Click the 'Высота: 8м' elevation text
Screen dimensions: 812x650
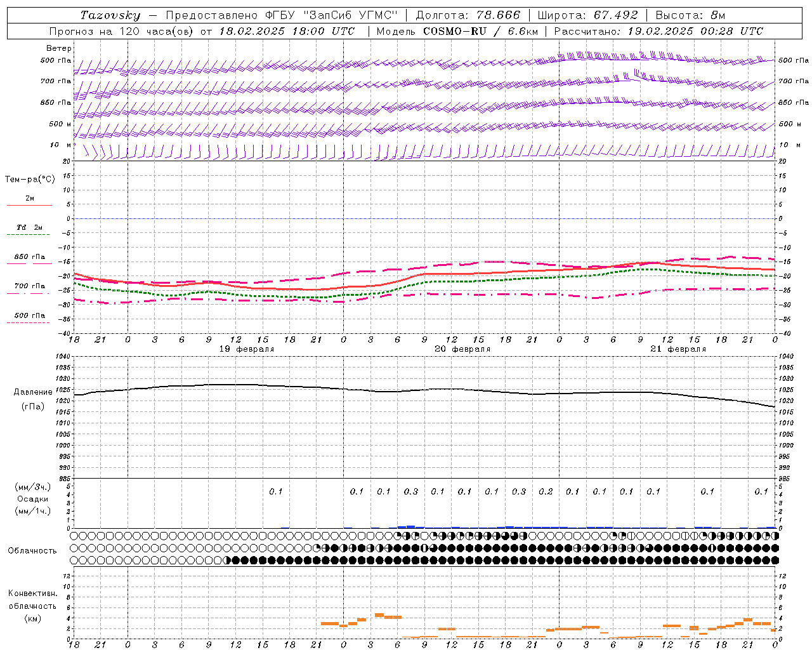coord(690,15)
